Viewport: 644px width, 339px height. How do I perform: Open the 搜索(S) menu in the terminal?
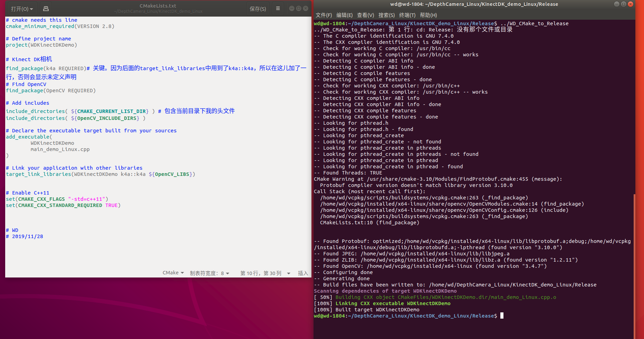click(386, 15)
